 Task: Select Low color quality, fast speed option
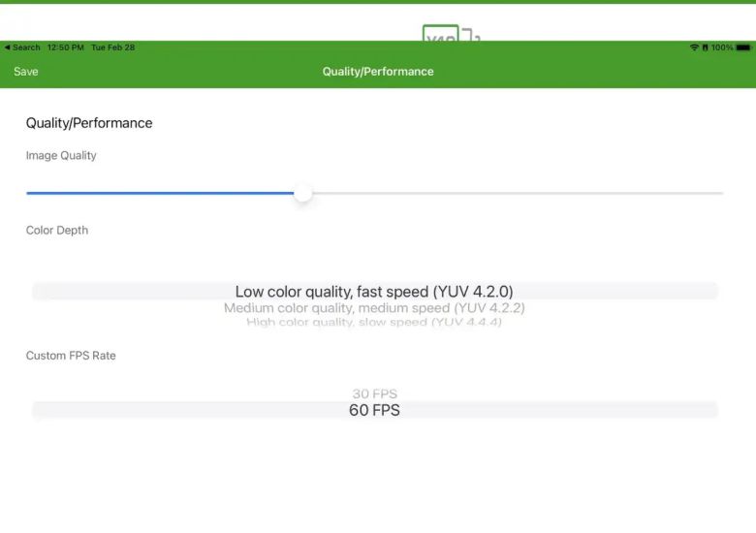pos(374,292)
